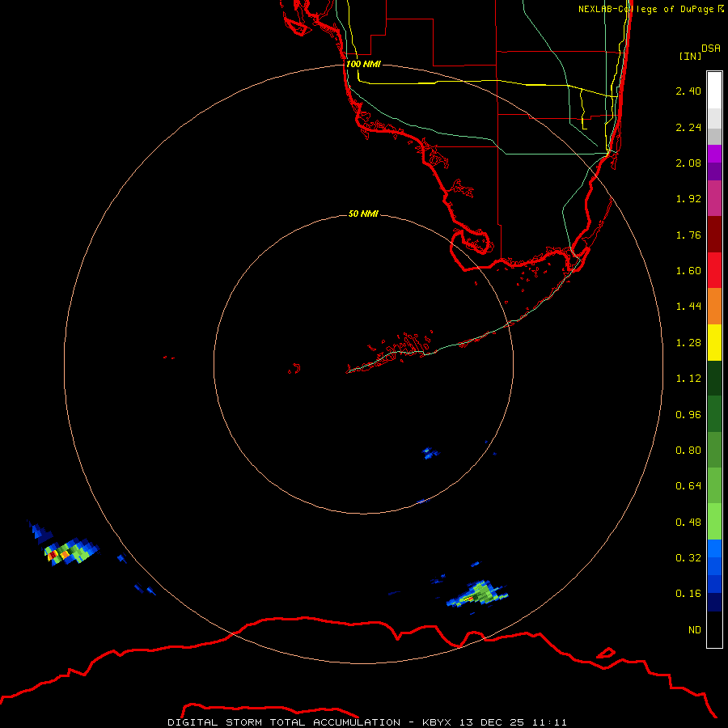Click the 2.24 legend value
The image size is (728, 728).
coord(688,127)
